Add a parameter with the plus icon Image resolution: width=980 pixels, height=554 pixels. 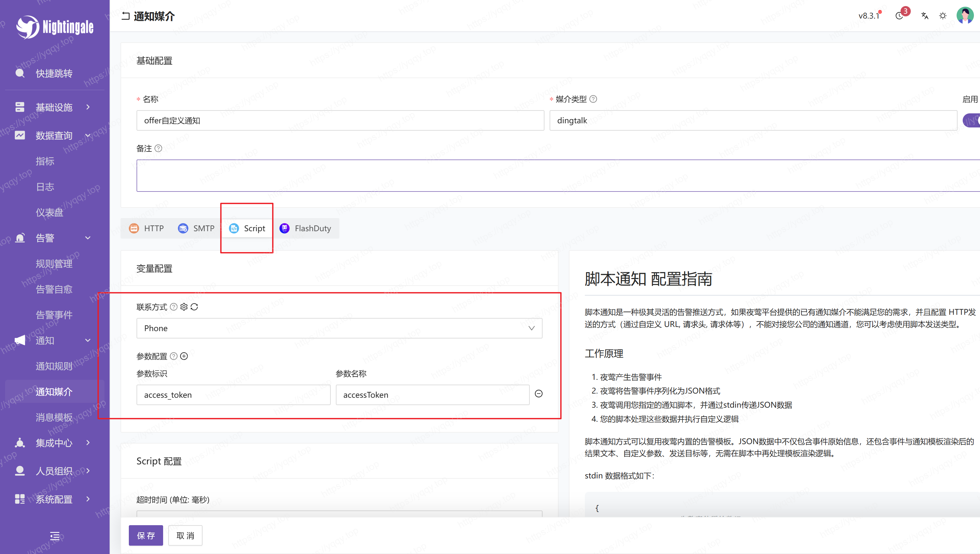[184, 356]
